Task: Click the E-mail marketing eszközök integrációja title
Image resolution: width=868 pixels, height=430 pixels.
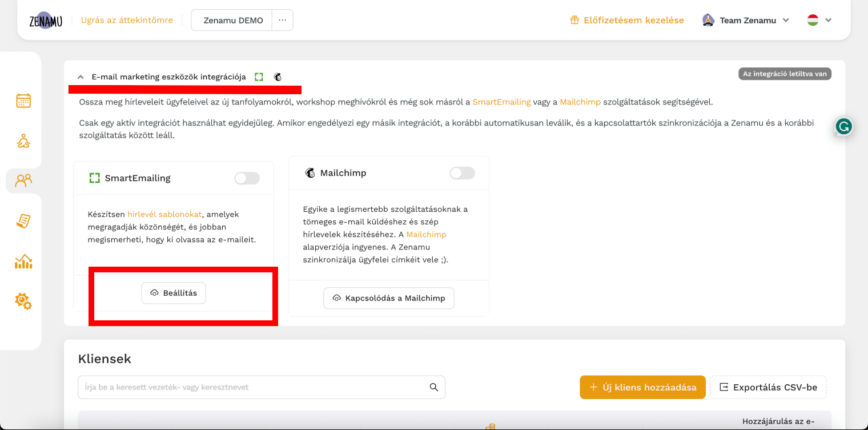Action: (169, 77)
